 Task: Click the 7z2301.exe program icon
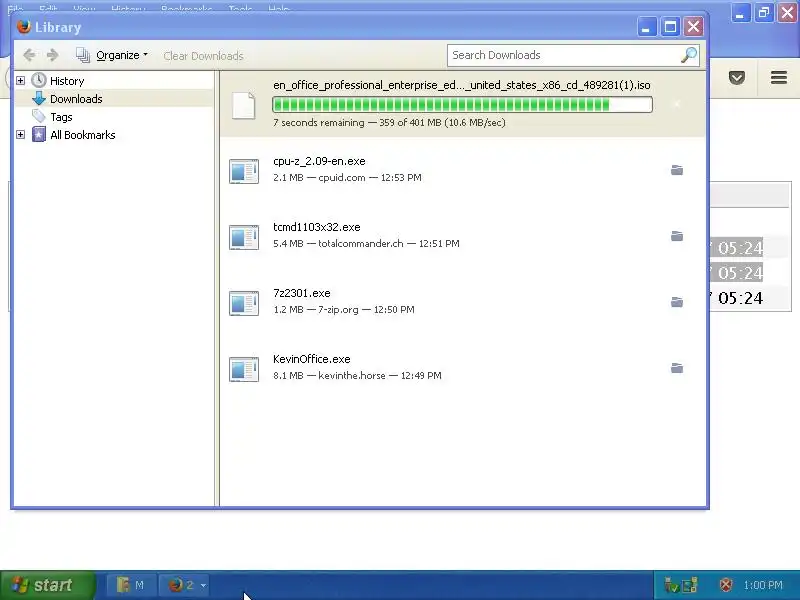tap(244, 303)
